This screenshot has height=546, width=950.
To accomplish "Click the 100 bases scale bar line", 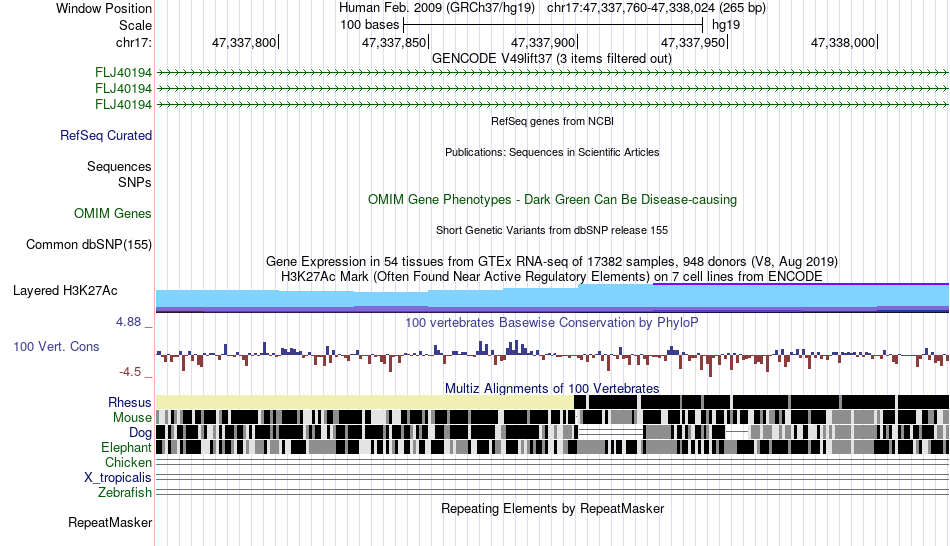I will click(x=553, y=25).
